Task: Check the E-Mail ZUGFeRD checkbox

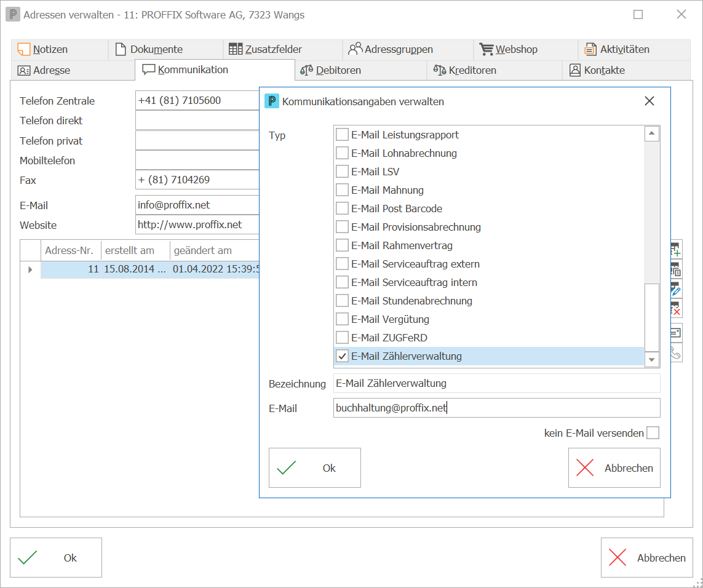Action: pos(342,338)
